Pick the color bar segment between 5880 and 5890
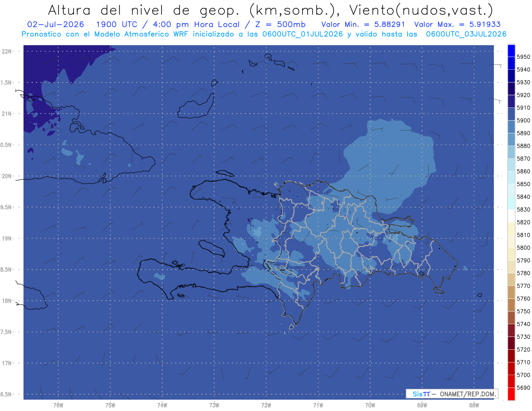Image resolution: width=532 pixels, height=411 pixels. 511,140
